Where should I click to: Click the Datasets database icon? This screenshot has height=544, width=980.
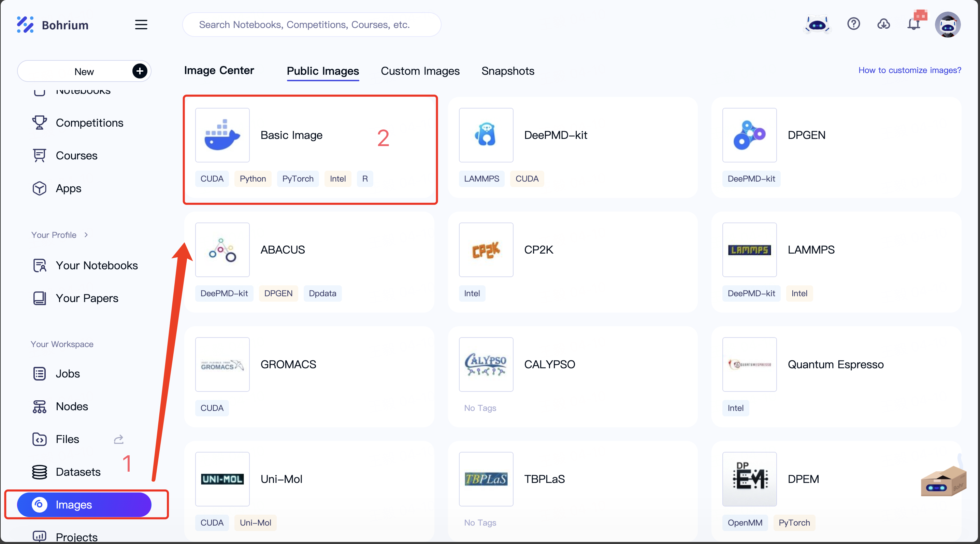click(39, 472)
